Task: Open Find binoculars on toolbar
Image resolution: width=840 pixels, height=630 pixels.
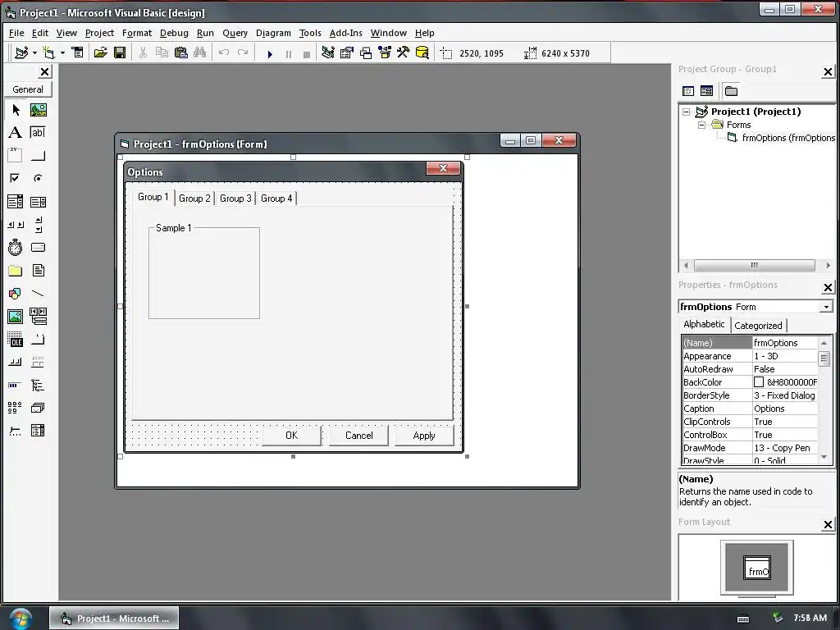Action: (200, 52)
